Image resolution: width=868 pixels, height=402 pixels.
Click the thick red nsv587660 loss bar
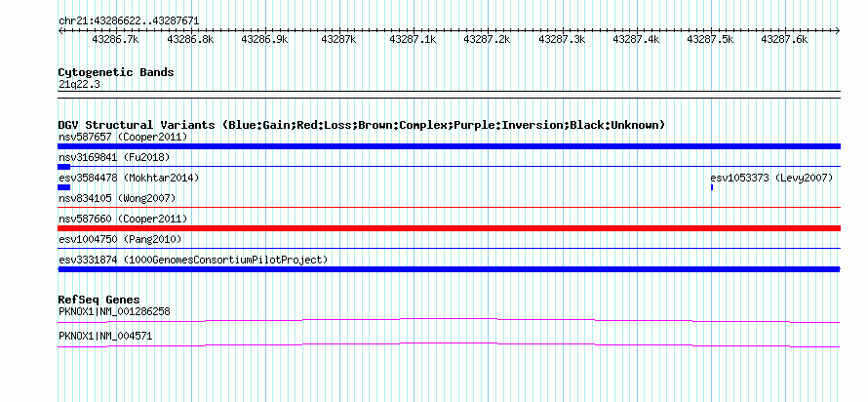point(449,228)
